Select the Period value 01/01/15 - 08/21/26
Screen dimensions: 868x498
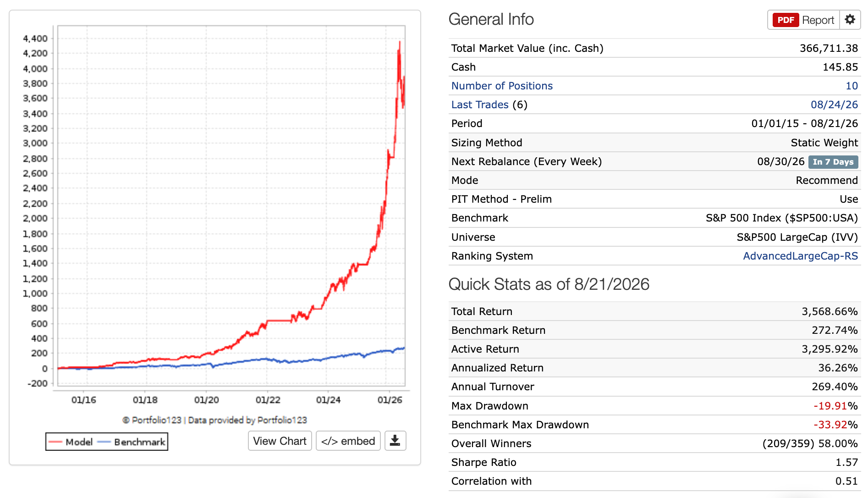point(804,123)
